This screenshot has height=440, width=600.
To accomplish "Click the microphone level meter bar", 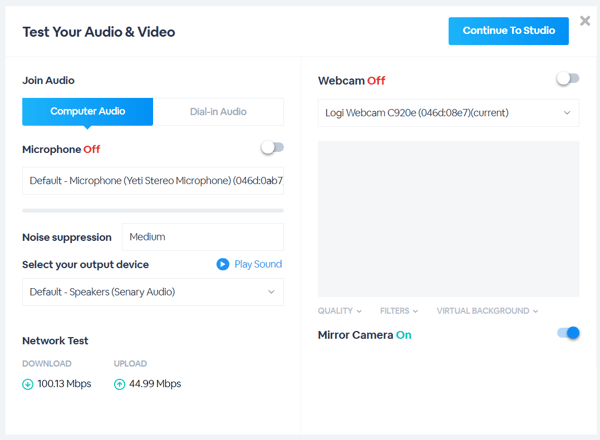I will (152, 210).
